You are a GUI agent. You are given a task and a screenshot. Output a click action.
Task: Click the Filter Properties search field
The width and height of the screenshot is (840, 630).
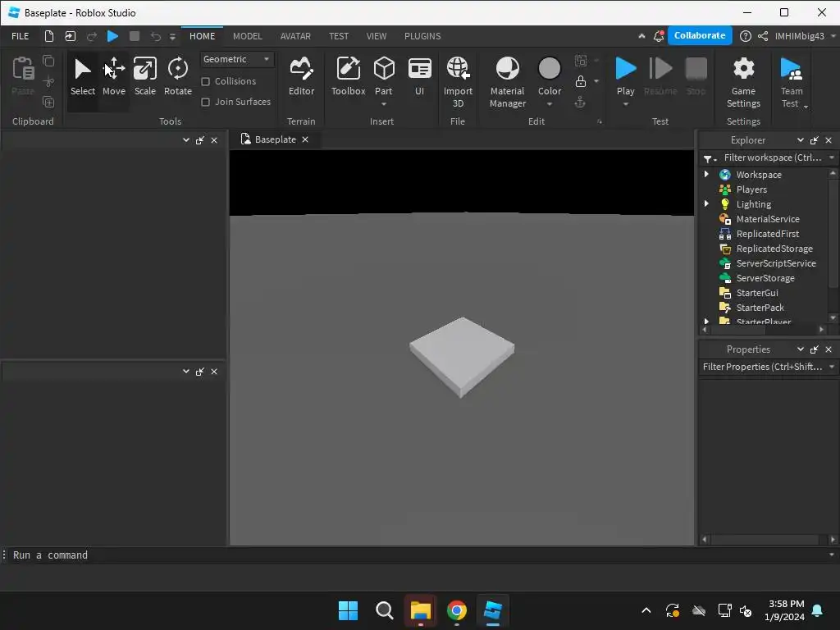(x=762, y=367)
